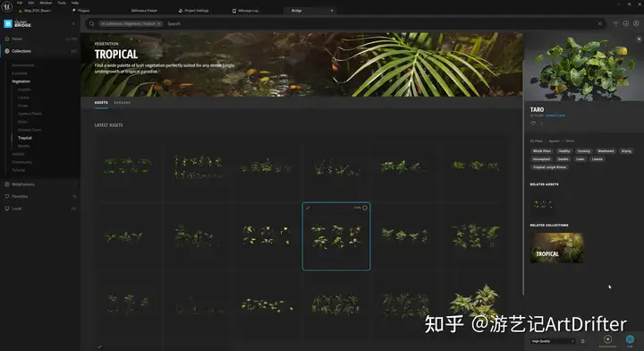The image size is (644, 351).
Task: Open the large Taro preview image
Action: (x=584, y=67)
